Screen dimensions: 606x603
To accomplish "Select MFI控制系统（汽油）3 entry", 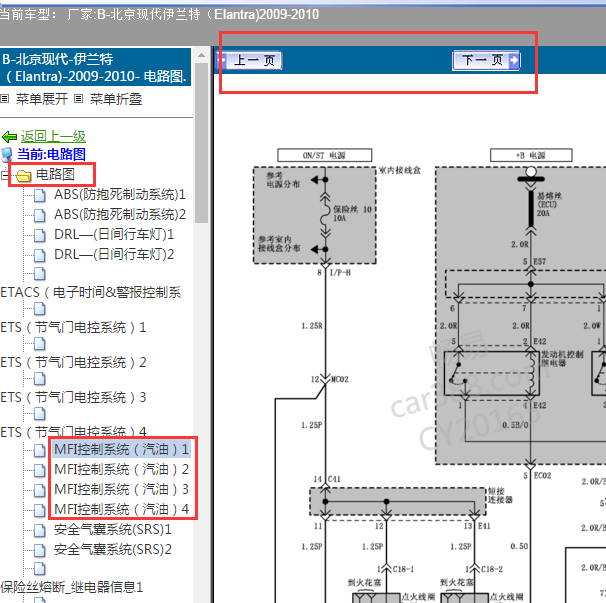I will tap(121, 489).
